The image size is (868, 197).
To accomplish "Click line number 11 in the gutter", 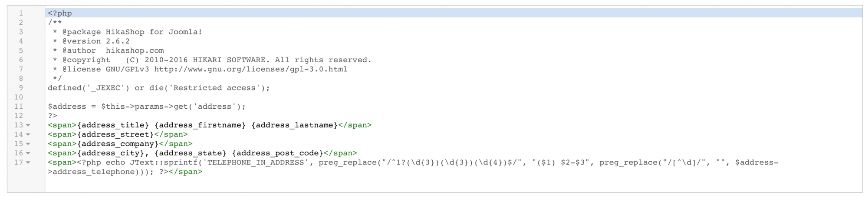I will pos(19,107).
